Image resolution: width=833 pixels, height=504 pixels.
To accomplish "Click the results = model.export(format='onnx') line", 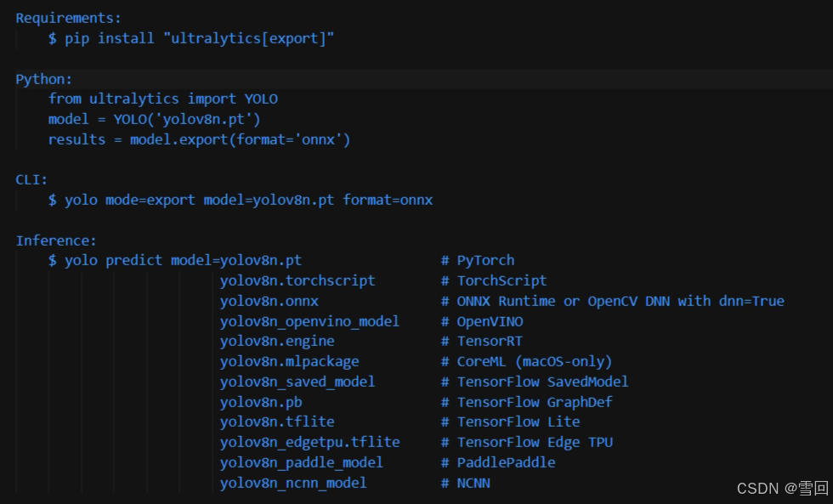I will 199,139.
